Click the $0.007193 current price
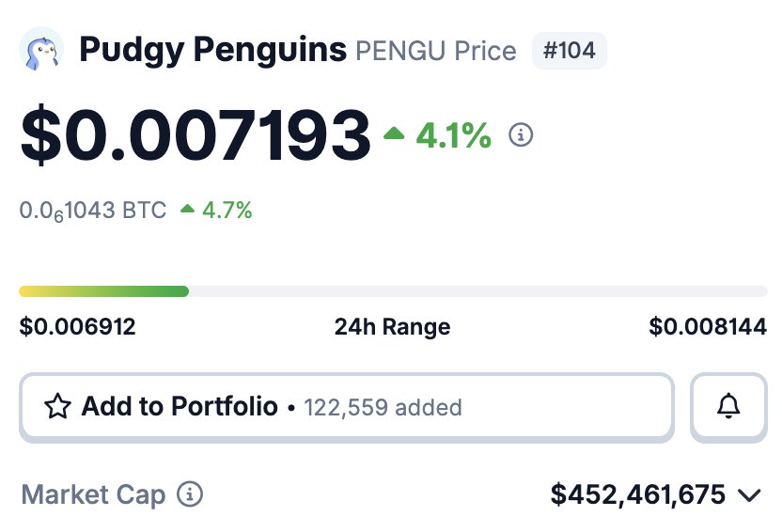 (x=195, y=135)
